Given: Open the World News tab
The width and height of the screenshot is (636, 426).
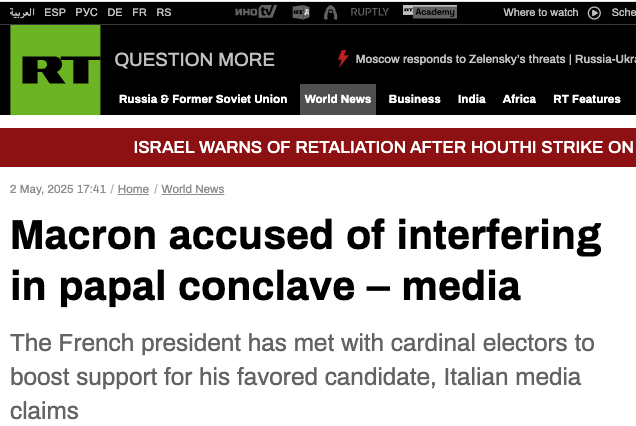Looking at the screenshot, I should click(x=338, y=99).
